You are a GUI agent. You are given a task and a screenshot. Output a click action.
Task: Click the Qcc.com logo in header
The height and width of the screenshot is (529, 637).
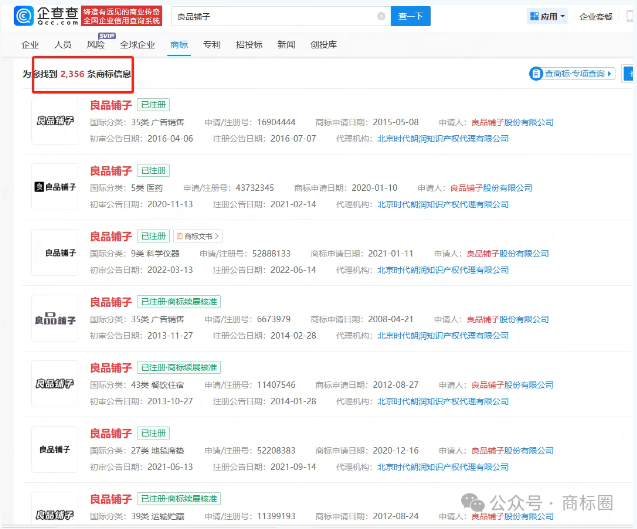(x=44, y=16)
